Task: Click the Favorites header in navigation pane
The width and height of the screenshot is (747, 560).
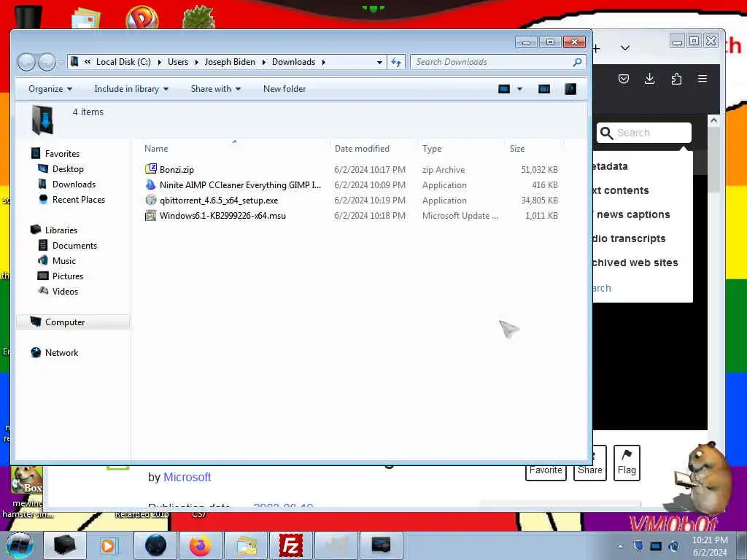Action: (62, 154)
